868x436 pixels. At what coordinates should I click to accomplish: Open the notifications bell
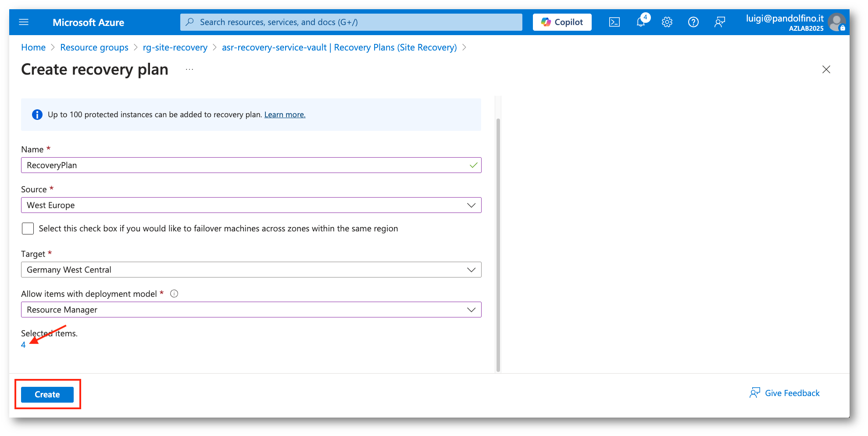641,22
